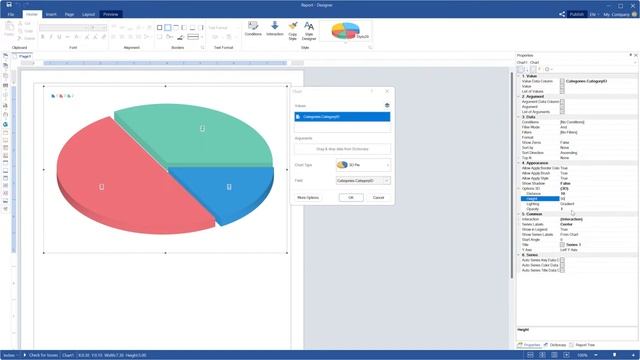Screen dimensions: 640x360
Task: Click the Series Labels value Center
Action: coord(566,224)
